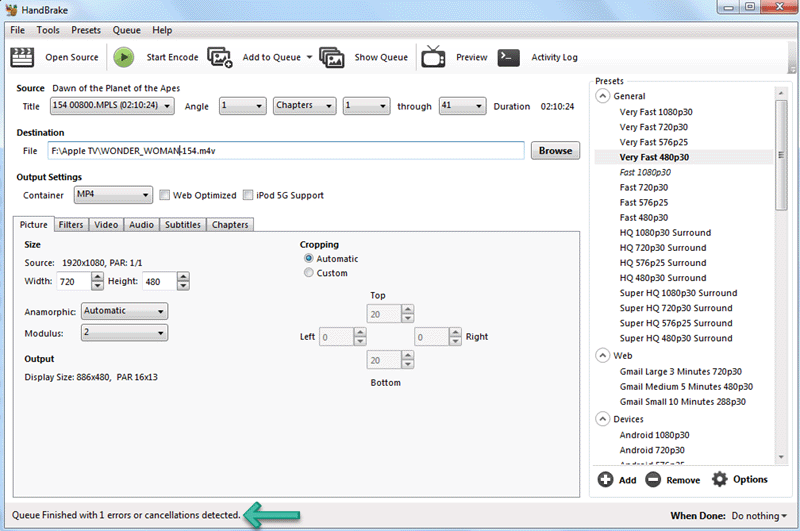The image size is (800, 531).
Task: Open the Queue menu
Action: pyautogui.click(x=127, y=30)
